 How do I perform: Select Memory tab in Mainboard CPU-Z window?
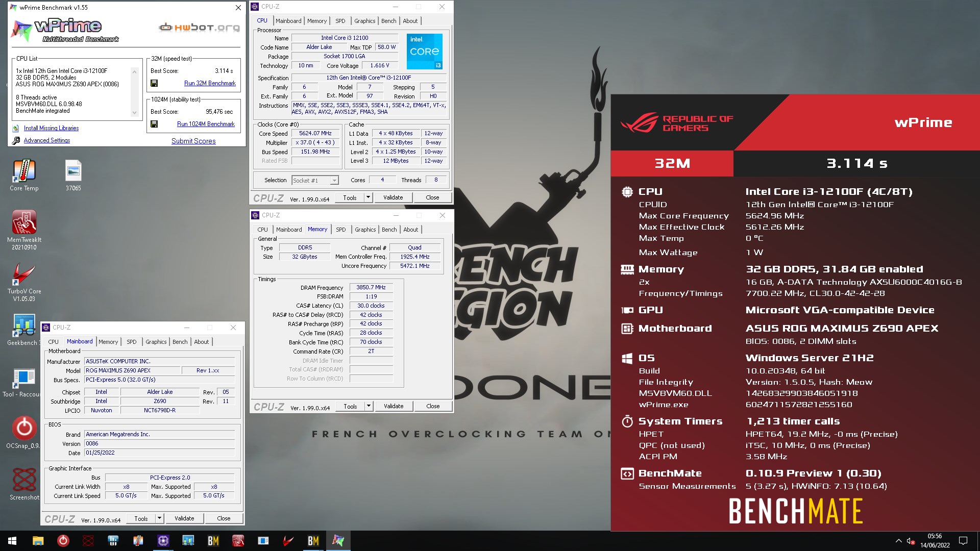pos(108,342)
